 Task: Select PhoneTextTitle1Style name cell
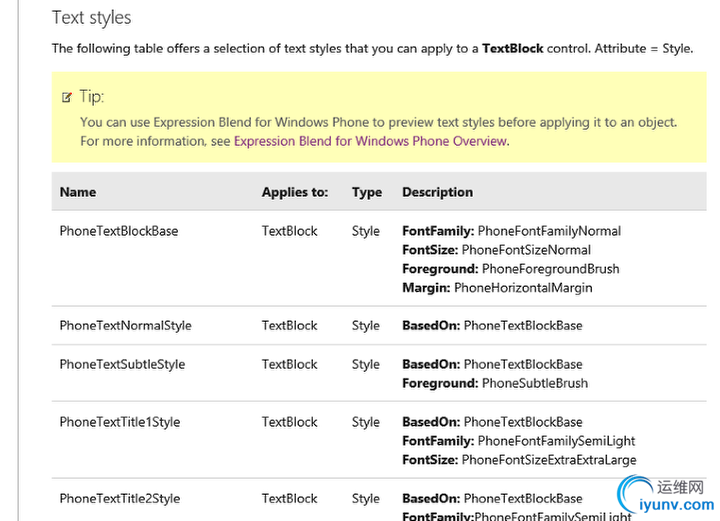click(x=119, y=422)
